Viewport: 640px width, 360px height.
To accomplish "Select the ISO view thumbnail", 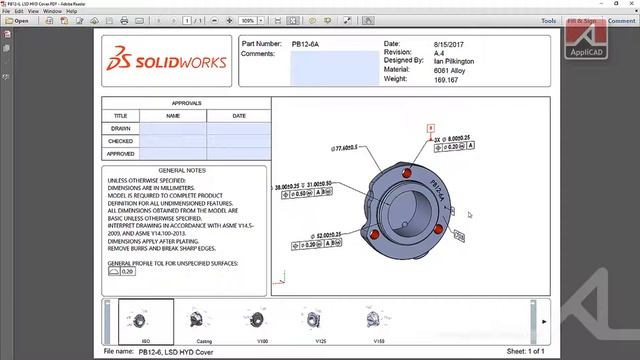I will click(x=146, y=322).
